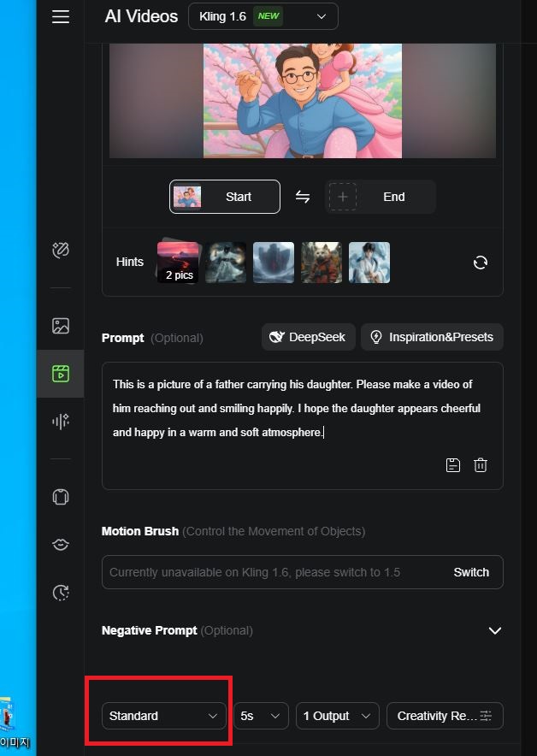Pick the white-robed character hint thumbnail
This screenshot has width=537, height=756.
click(x=369, y=263)
